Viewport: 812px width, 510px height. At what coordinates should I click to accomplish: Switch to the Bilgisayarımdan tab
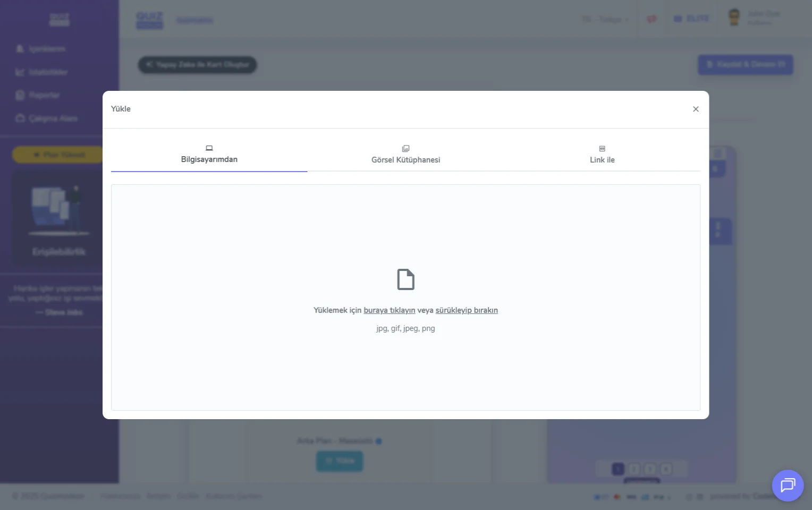coord(209,159)
